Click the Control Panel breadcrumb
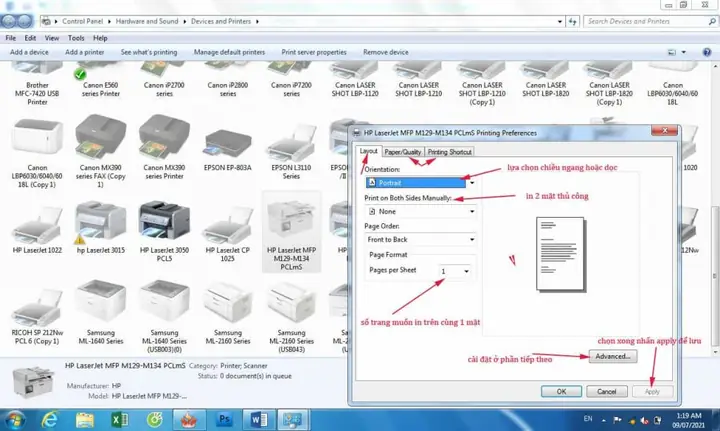 tap(83, 22)
